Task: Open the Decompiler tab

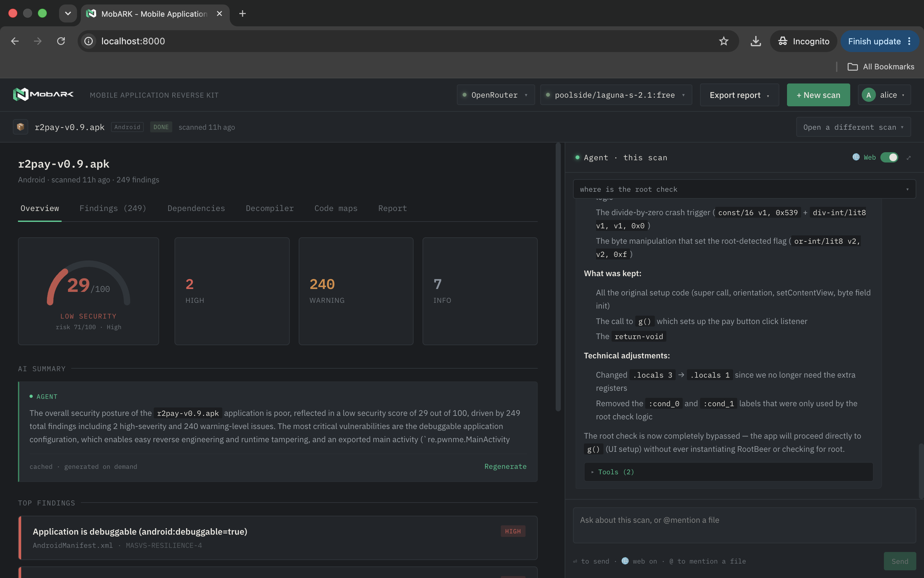Action: point(269,208)
